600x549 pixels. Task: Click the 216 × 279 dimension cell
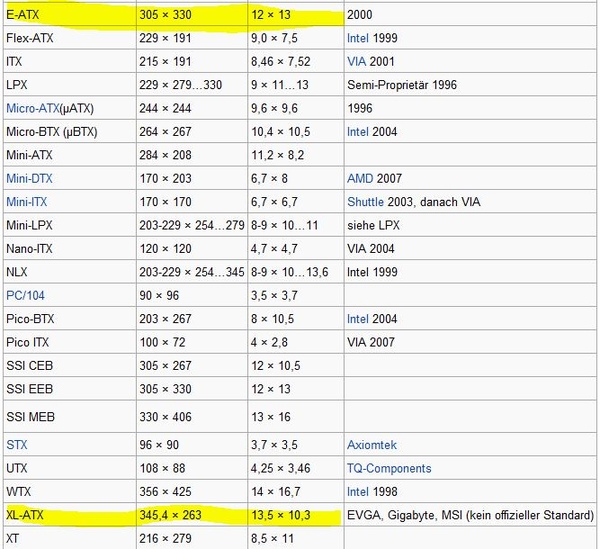[x=192, y=538]
